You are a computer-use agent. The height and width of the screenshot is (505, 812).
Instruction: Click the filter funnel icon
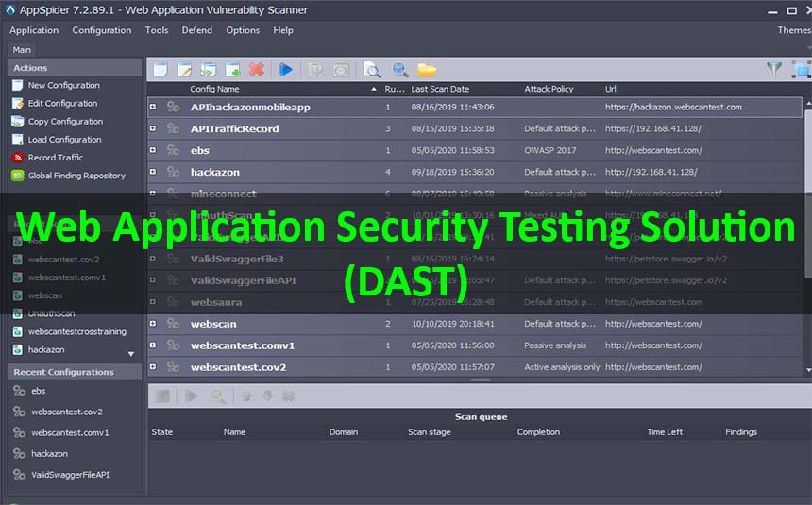tap(774, 68)
